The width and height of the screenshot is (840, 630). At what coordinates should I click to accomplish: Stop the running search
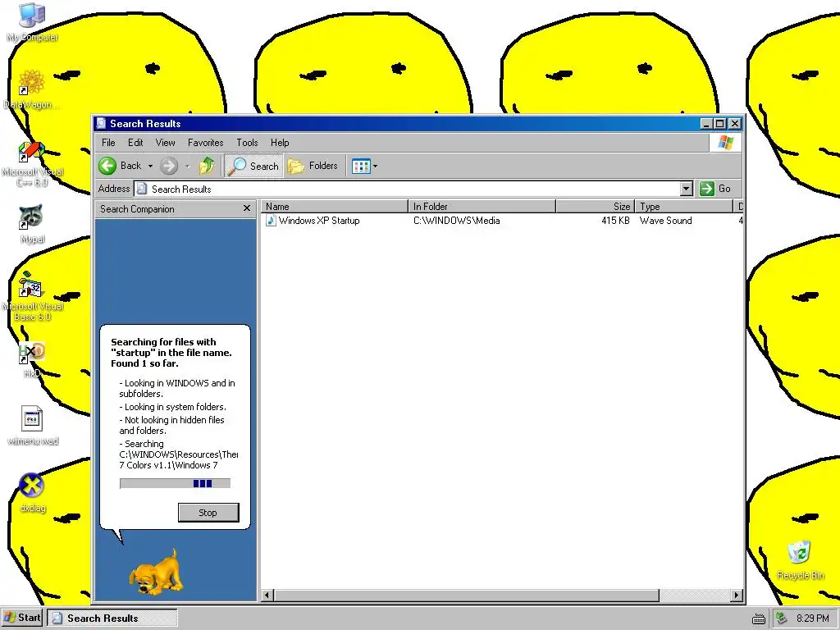(x=208, y=513)
